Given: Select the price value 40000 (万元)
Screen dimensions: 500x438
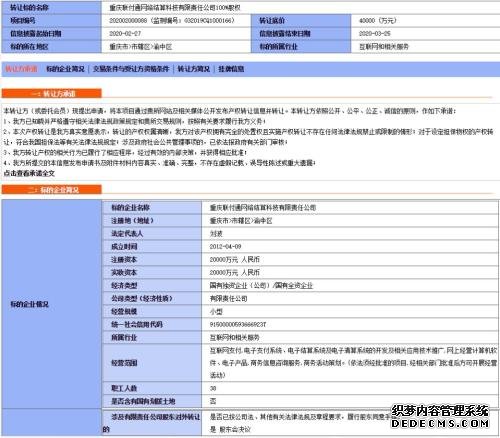Looking at the screenshot, I should coord(378,21).
